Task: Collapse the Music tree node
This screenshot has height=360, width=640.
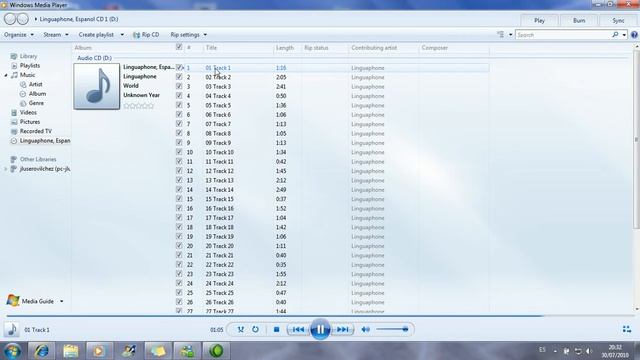Action: tap(6, 75)
